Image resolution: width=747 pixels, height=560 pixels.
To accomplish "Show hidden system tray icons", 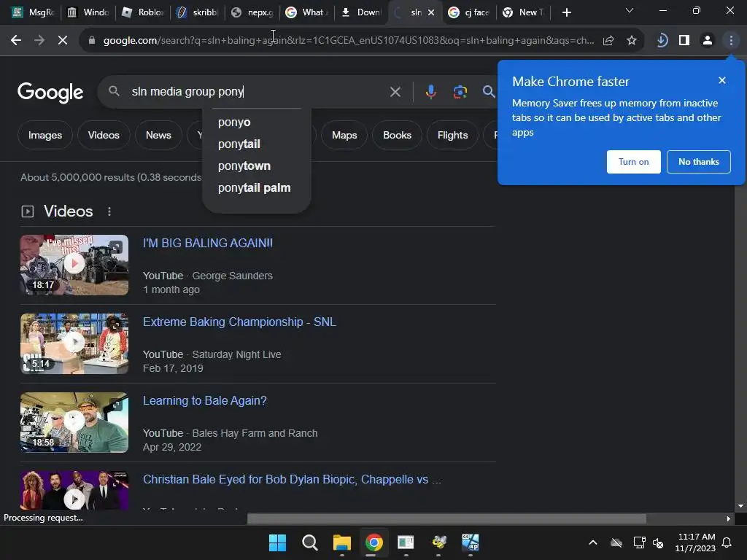I will 592,542.
